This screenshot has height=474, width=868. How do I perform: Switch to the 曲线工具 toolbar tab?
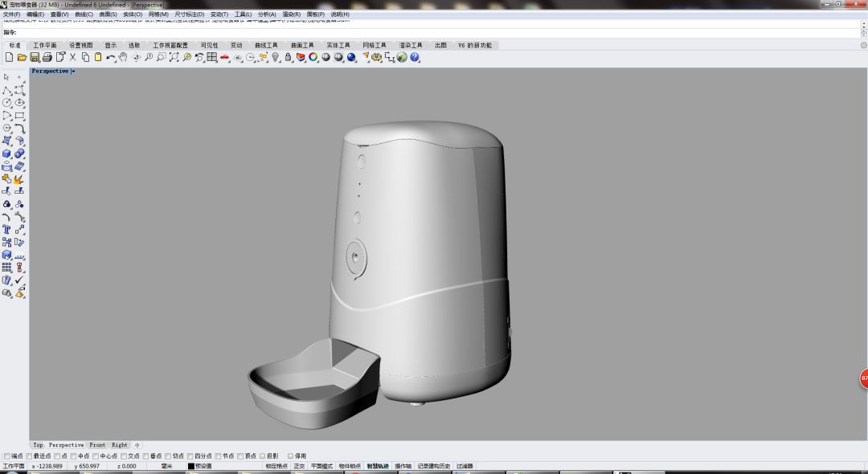pyautogui.click(x=266, y=45)
